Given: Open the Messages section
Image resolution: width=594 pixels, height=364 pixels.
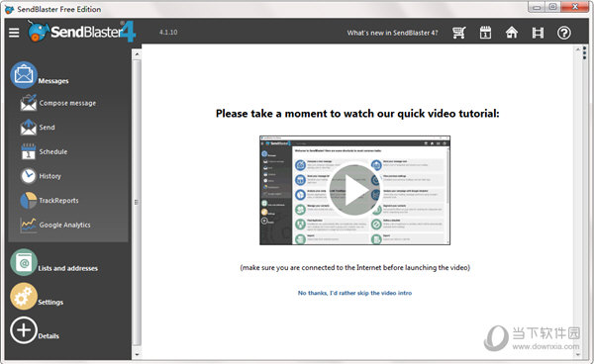Looking at the screenshot, I should (53, 81).
